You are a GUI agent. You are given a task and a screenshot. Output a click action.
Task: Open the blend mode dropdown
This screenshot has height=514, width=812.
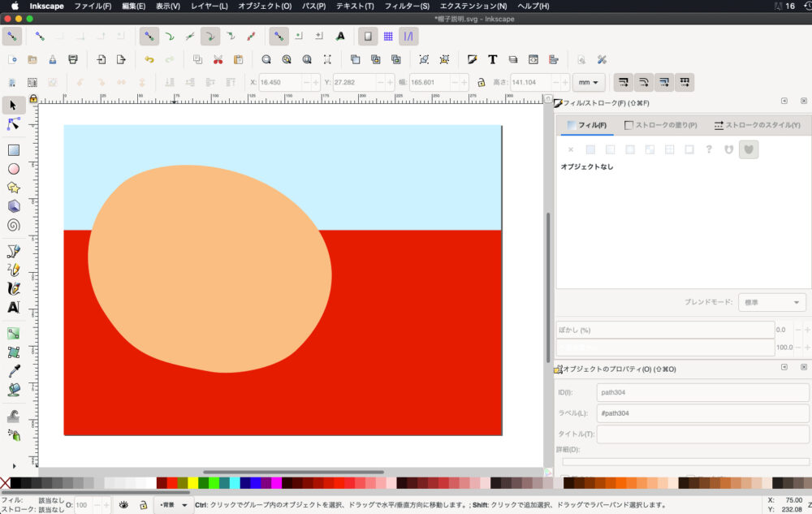771,302
